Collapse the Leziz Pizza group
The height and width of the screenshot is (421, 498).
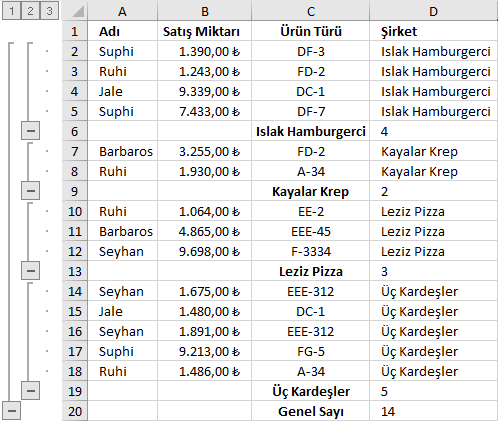[x=31, y=271]
